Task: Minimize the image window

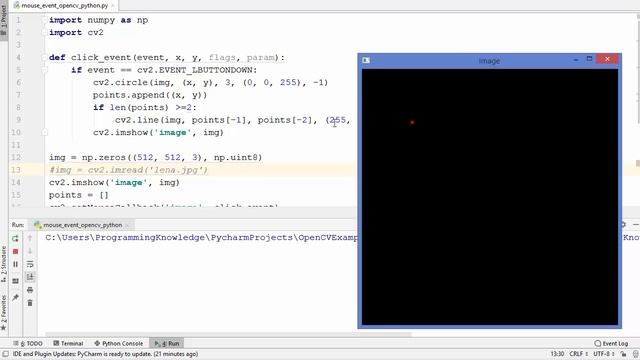Action: click(576, 60)
